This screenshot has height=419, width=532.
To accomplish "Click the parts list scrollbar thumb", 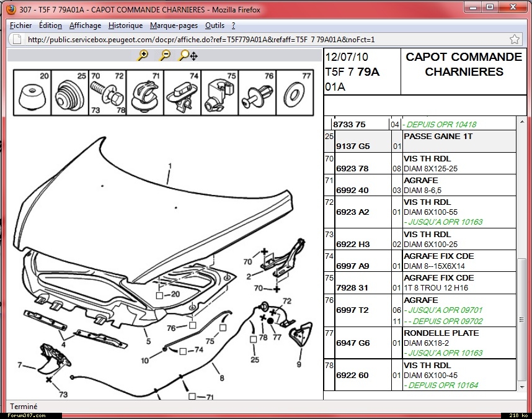I will click(x=522, y=319).
